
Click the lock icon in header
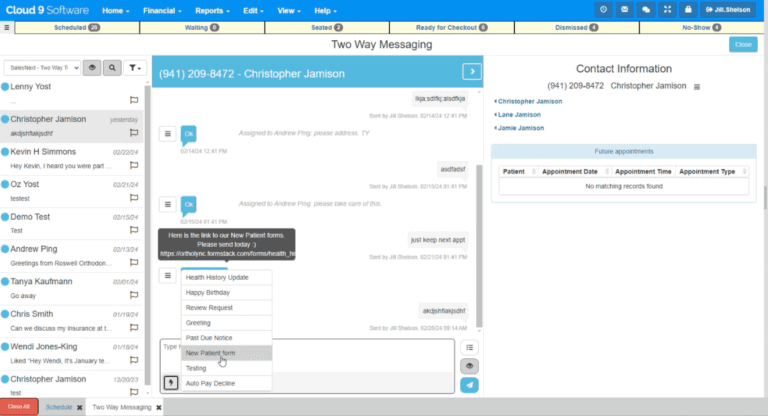coord(688,10)
